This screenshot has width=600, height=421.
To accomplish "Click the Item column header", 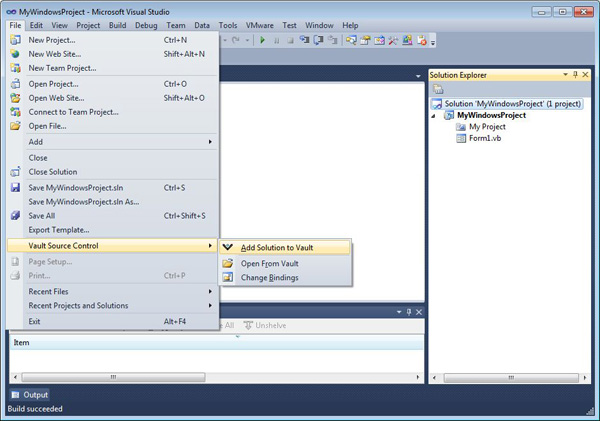I will [x=20, y=343].
